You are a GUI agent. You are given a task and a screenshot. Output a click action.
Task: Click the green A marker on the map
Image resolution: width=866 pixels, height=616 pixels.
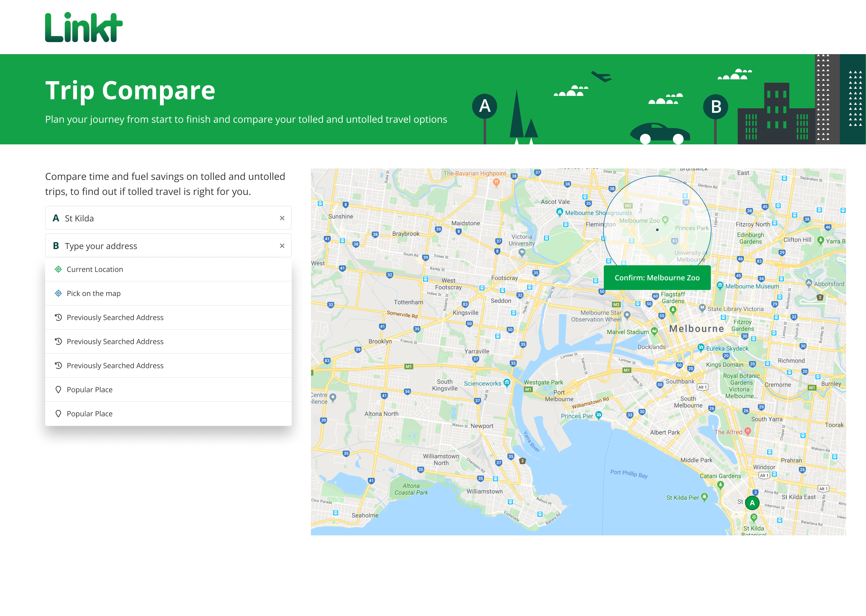click(x=752, y=503)
